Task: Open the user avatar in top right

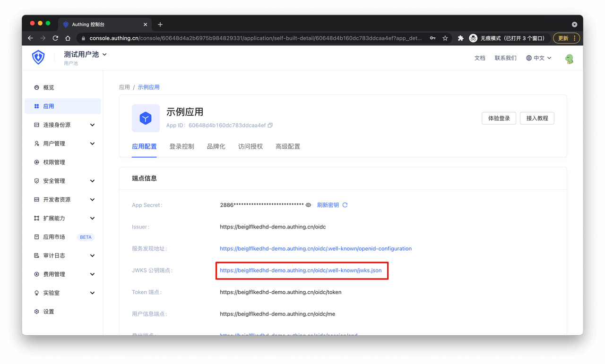Action: [569, 59]
